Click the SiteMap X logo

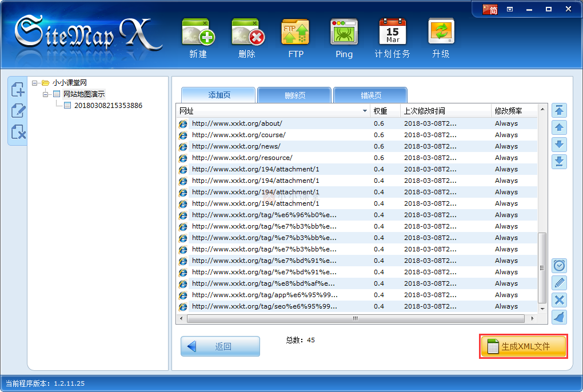point(89,34)
